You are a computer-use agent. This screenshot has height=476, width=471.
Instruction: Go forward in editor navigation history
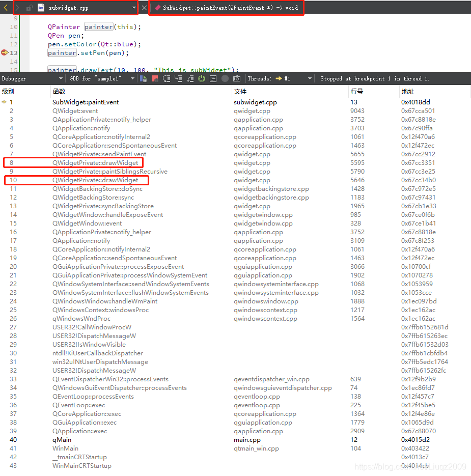(x=17, y=8)
